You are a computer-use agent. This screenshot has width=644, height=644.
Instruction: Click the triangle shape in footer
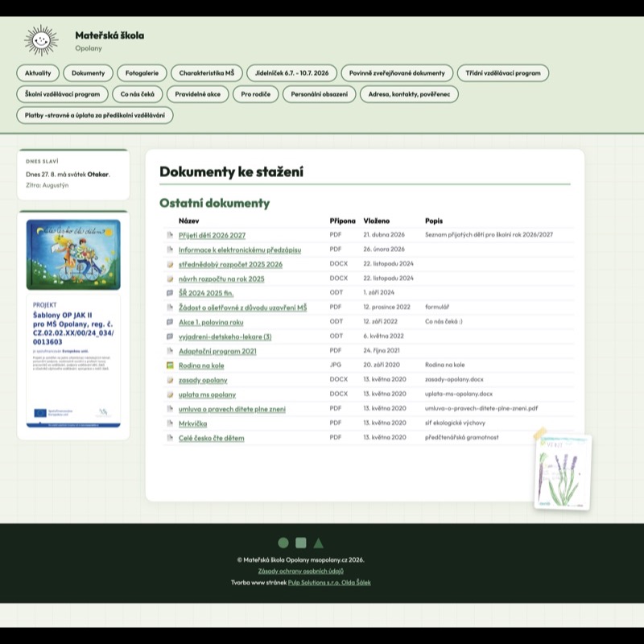pyautogui.click(x=318, y=543)
